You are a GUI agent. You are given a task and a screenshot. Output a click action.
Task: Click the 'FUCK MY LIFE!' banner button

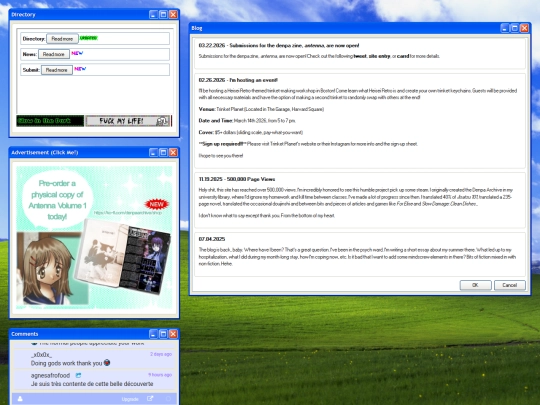[128, 121]
